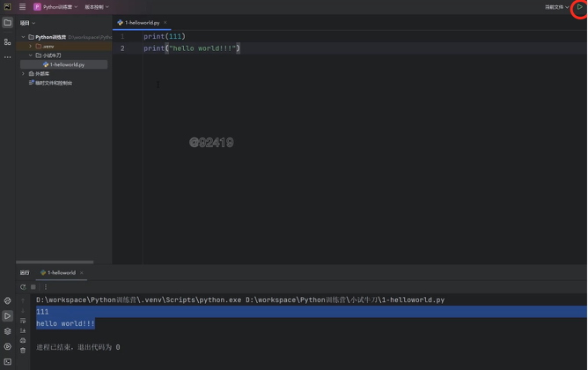This screenshot has height=370, width=588.
Task: Open the Python训练营 project dropdown
Action: coord(55,7)
